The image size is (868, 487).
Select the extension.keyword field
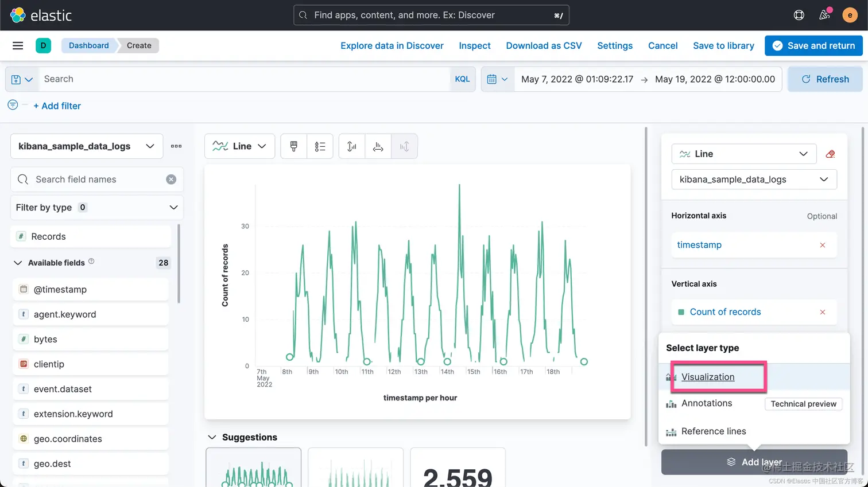click(x=91, y=414)
